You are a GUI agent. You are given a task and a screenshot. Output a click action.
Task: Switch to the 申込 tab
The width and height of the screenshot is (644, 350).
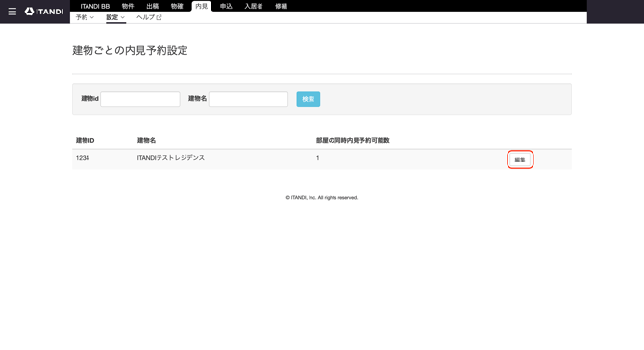click(x=226, y=6)
